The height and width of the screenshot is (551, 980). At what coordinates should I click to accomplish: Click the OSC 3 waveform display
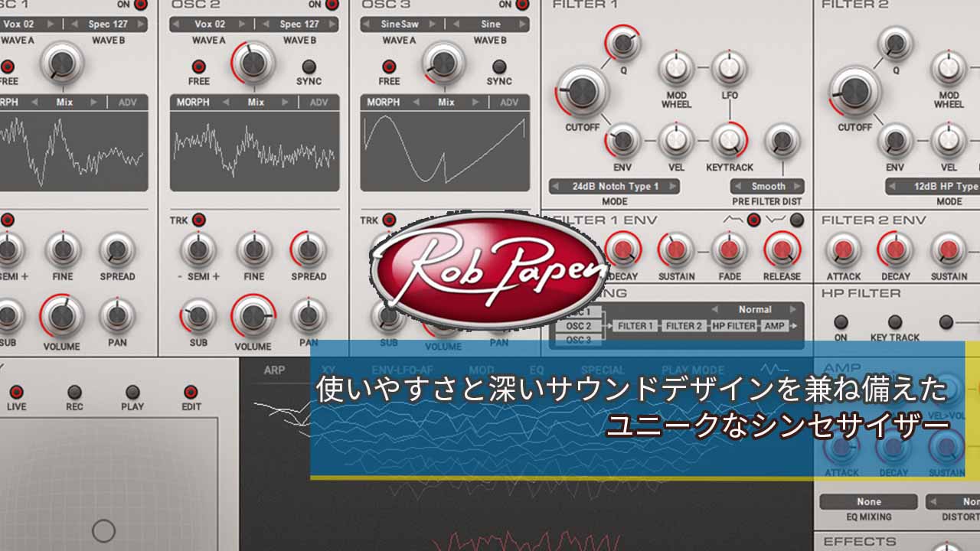pos(445,151)
